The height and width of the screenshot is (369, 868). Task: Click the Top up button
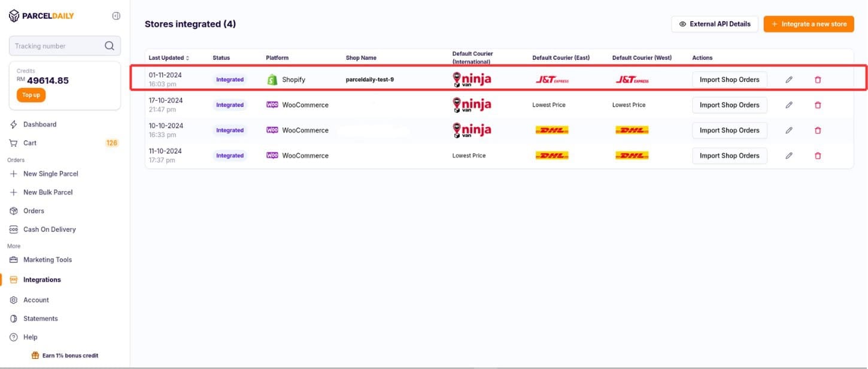pos(31,95)
